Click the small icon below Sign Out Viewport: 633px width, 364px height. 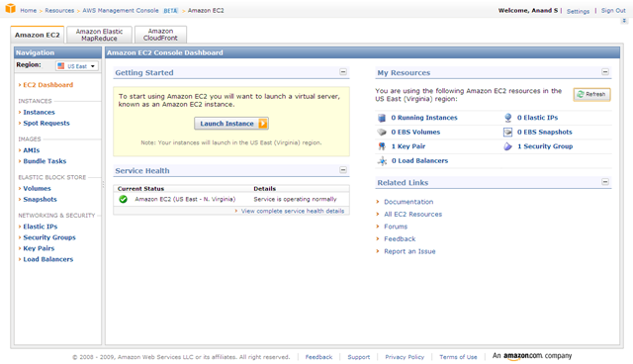point(624,21)
